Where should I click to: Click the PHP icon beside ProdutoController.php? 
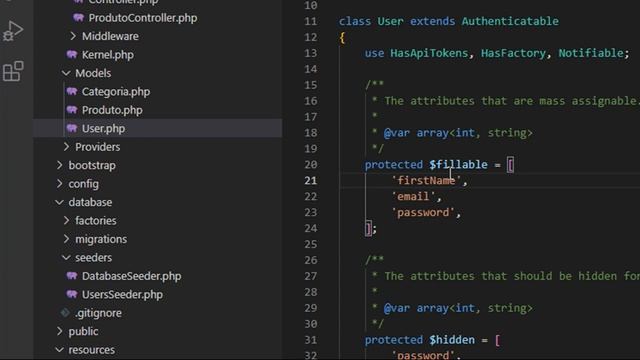coord(78,18)
